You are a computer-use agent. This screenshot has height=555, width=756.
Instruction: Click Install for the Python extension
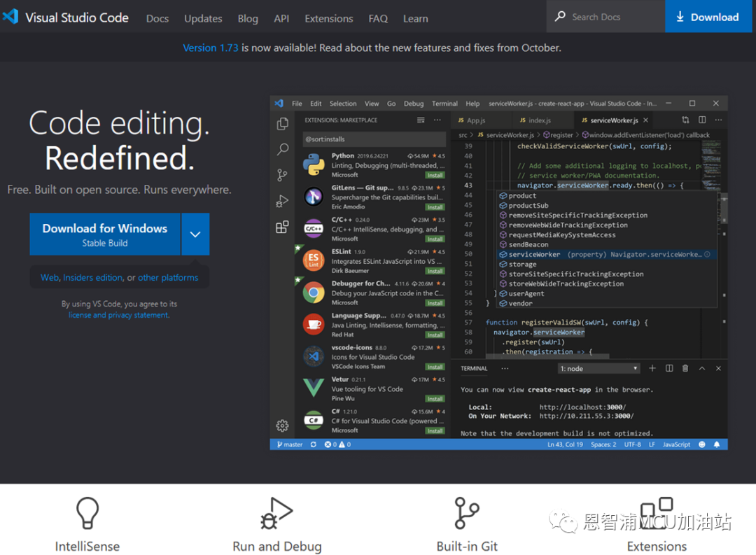click(x=435, y=176)
